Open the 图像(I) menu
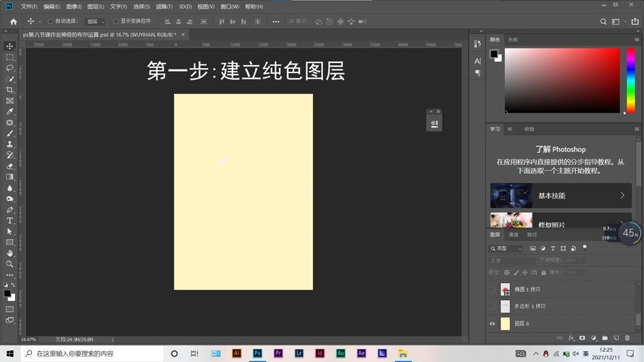The height and width of the screenshot is (362, 644). (x=74, y=7)
